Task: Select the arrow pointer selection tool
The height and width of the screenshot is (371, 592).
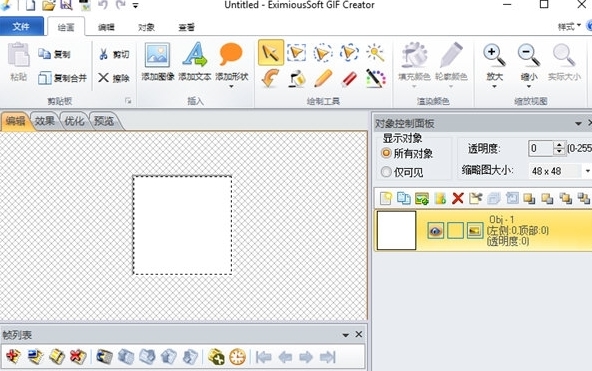Action: click(271, 52)
